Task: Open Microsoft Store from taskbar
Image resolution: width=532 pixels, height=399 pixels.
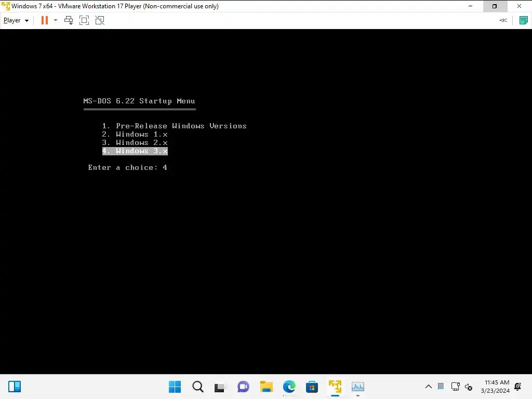Action: point(312,387)
